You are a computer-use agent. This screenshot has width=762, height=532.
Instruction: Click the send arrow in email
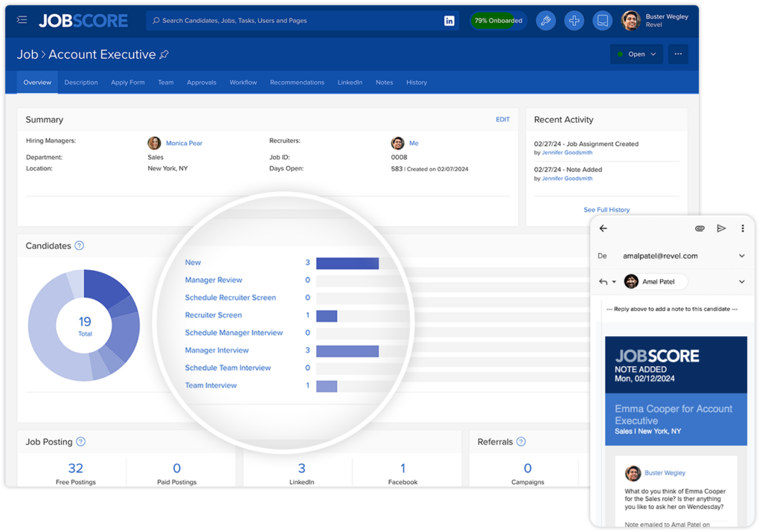pyautogui.click(x=721, y=228)
